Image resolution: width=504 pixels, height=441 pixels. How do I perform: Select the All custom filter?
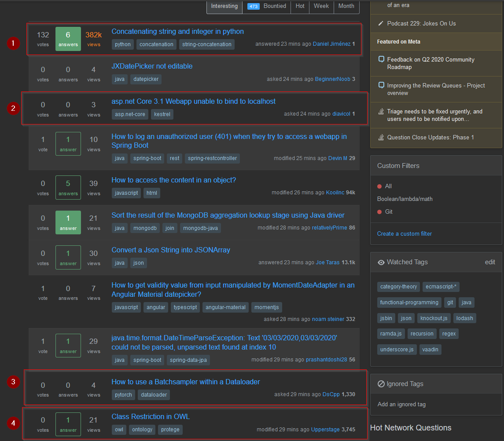(388, 186)
